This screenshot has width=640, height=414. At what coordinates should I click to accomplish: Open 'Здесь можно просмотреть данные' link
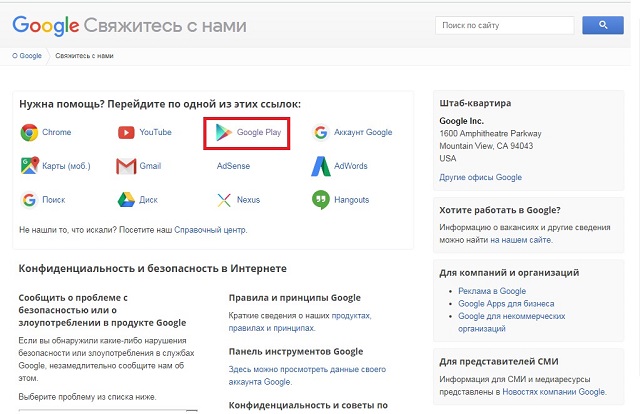pos(307,376)
